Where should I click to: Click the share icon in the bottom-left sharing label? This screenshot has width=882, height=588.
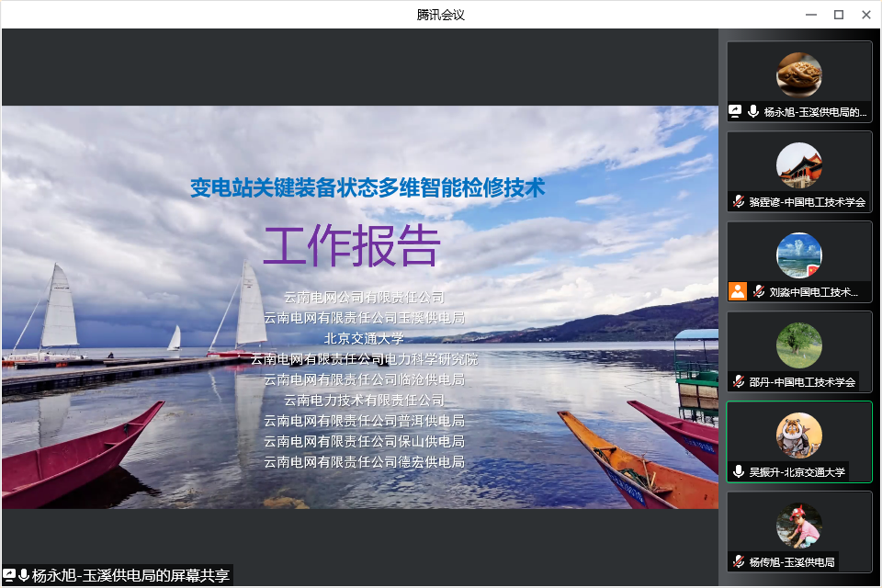(x=9, y=575)
